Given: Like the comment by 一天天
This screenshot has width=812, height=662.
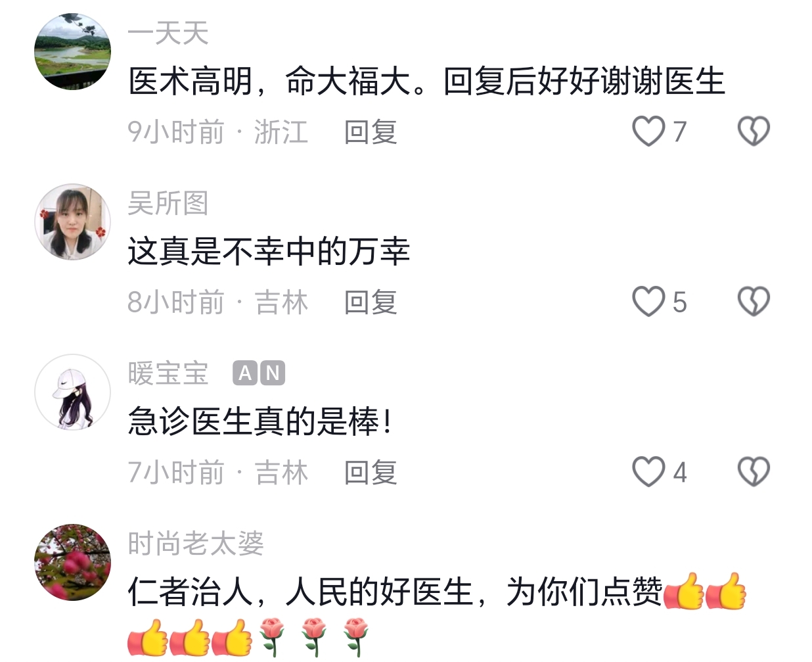Looking at the screenshot, I should (648, 131).
